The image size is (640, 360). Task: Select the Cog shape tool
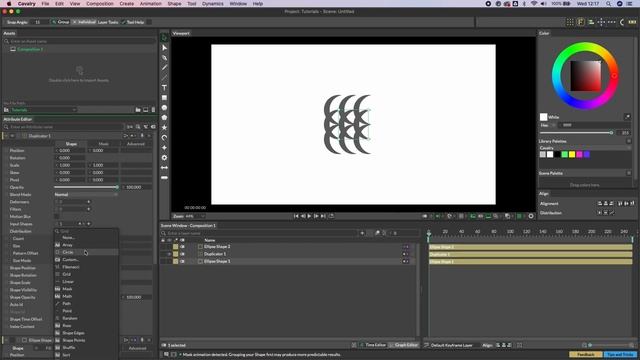click(x=164, y=158)
